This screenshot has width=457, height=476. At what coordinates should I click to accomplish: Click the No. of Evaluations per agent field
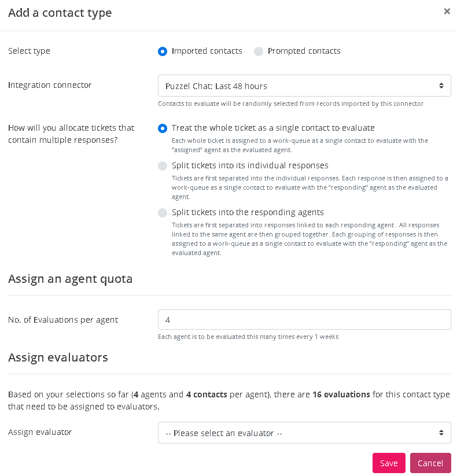coord(304,320)
